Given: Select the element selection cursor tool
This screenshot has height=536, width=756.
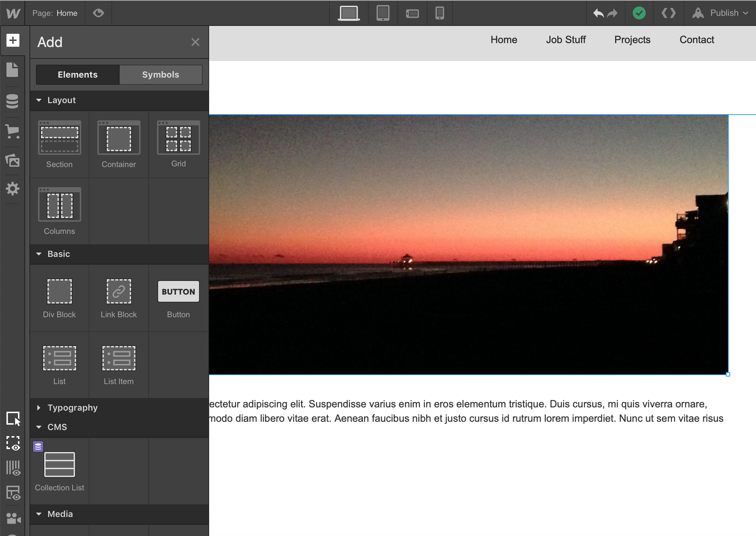Looking at the screenshot, I should click(x=13, y=419).
